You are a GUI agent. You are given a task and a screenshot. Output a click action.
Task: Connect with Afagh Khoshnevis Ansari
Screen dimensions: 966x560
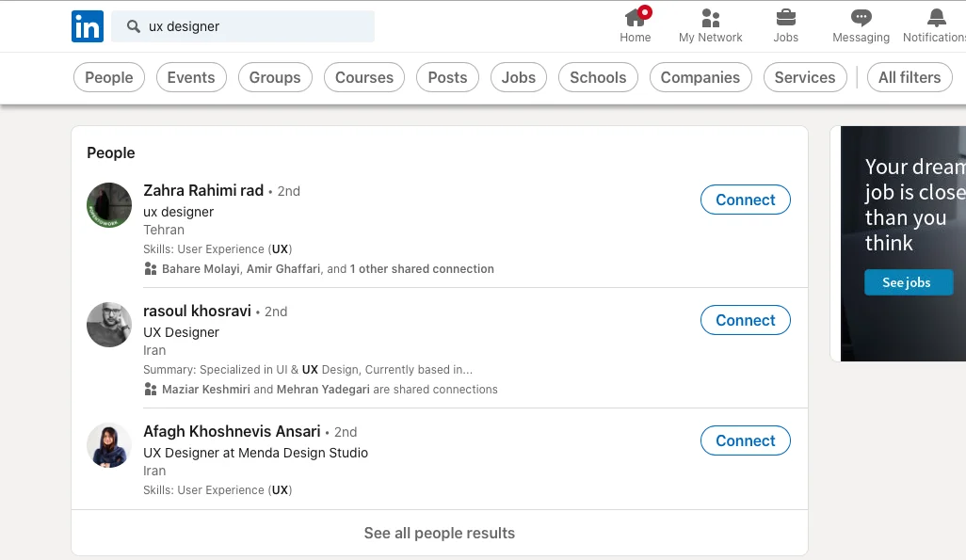(745, 440)
